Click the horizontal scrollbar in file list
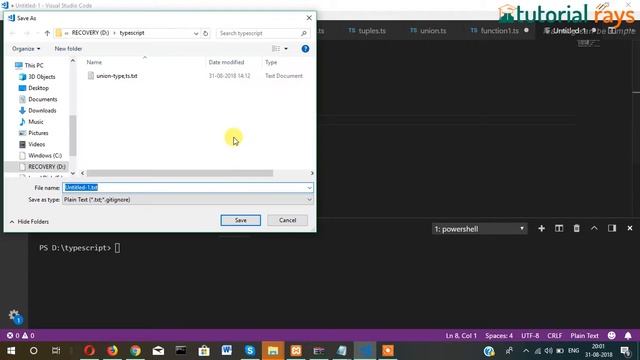Image resolution: width=640 pixels, height=360 pixels. (180, 173)
